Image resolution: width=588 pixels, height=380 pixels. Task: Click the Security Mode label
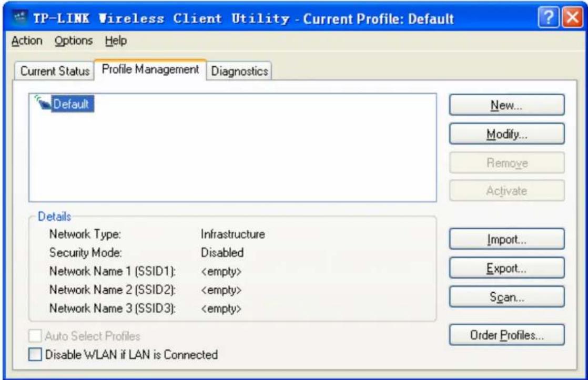pos(86,253)
